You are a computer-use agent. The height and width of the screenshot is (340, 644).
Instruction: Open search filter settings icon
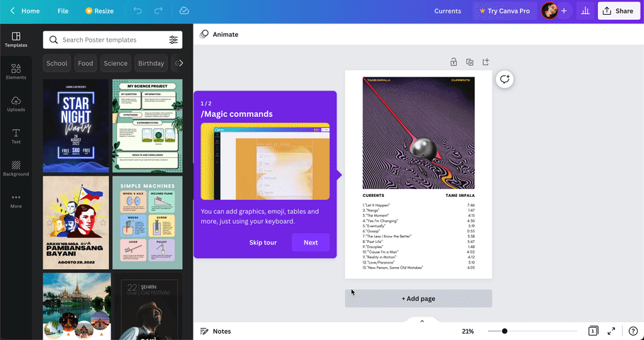coord(174,40)
